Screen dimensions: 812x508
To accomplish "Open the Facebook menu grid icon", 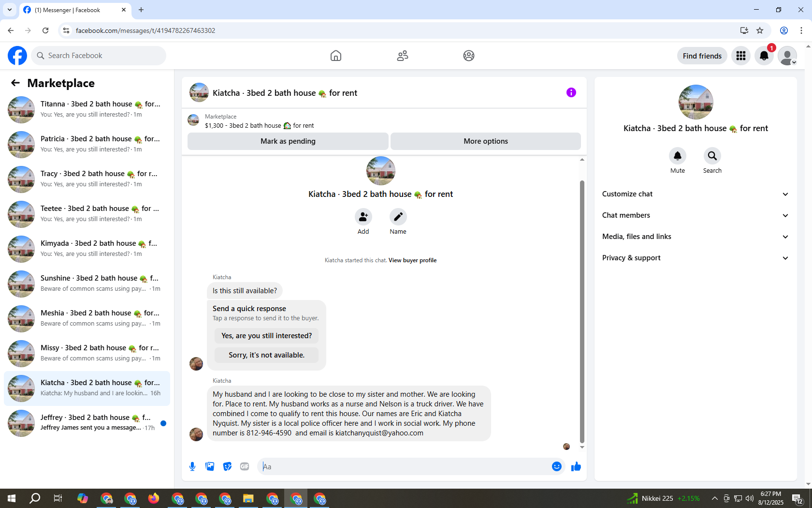I will click(x=741, y=56).
